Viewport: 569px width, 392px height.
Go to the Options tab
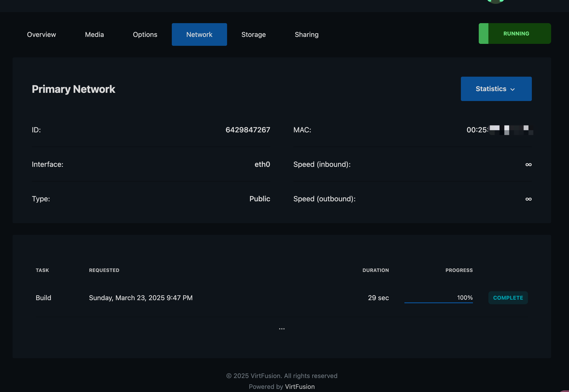tap(145, 34)
